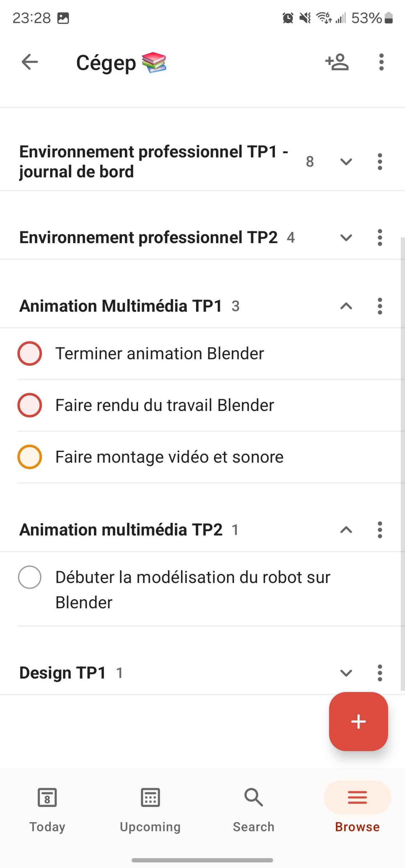Complete Débuter la modélisation du robot task
The height and width of the screenshot is (868, 405).
(x=30, y=577)
